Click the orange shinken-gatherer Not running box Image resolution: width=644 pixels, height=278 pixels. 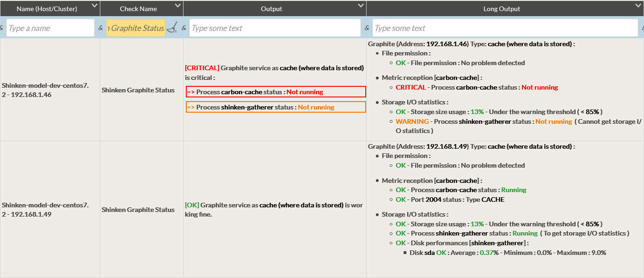[276, 107]
